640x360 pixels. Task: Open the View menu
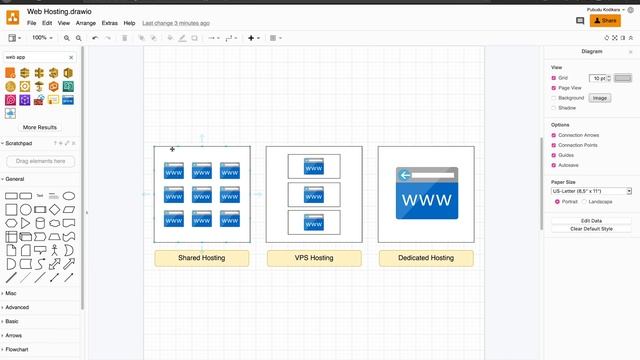[64, 23]
